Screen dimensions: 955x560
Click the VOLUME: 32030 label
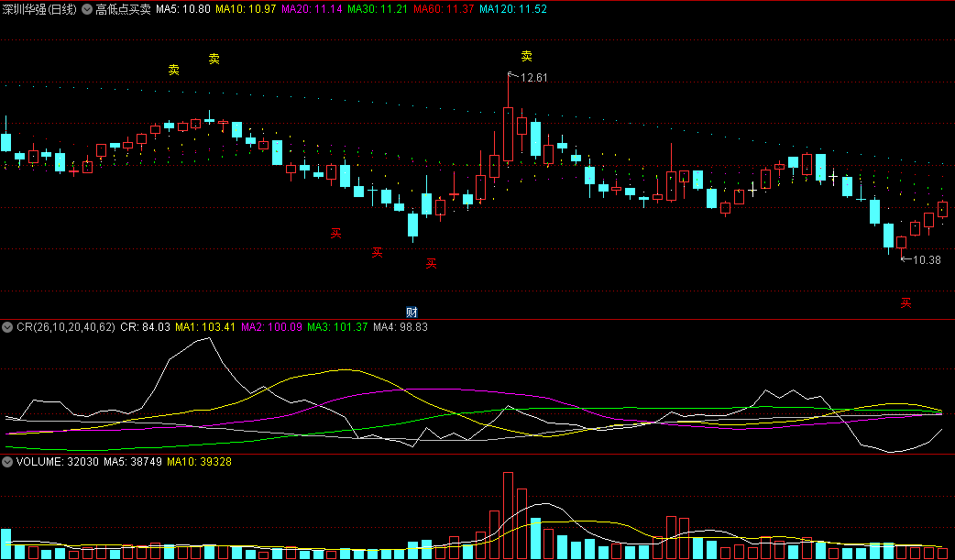(57, 462)
